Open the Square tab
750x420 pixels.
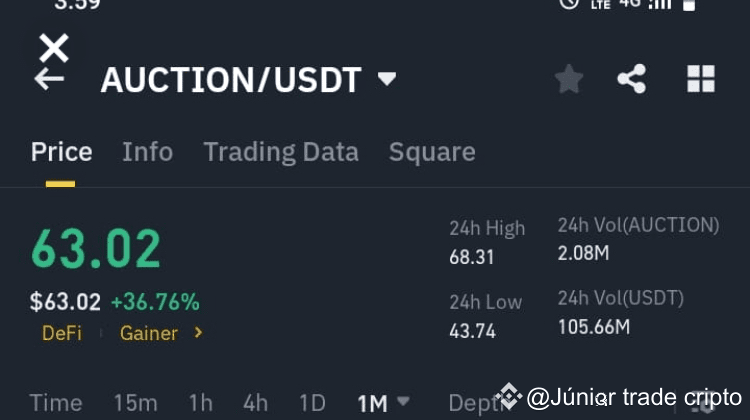pyautogui.click(x=432, y=152)
